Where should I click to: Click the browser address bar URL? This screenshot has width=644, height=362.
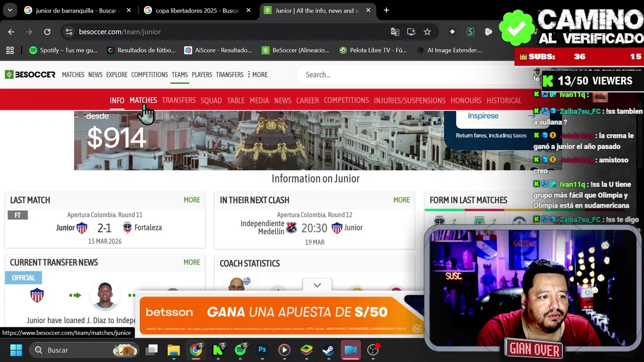(x=120, y=32)
